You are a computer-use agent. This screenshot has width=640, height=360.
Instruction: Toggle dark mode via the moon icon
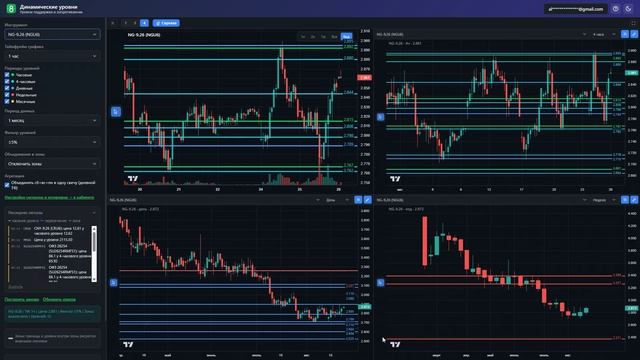click(628, 9)
